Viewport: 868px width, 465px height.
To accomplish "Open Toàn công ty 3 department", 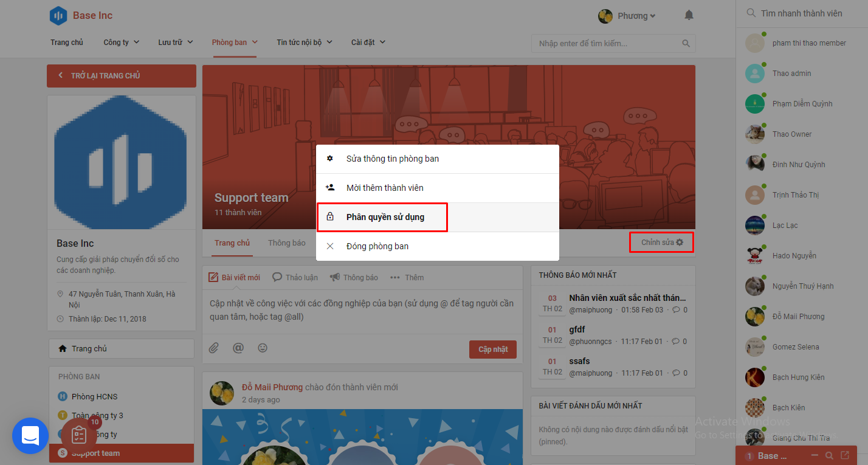I will pyautogui.click(x=97, y=416).
